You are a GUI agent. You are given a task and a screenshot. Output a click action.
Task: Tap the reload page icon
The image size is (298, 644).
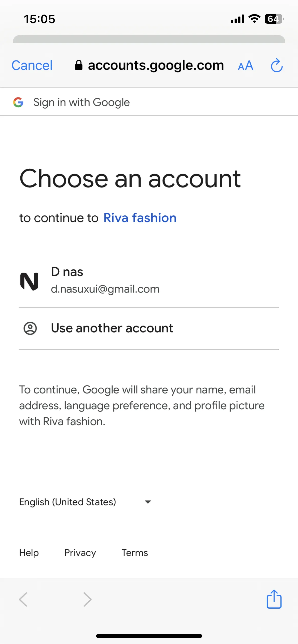(x=277, y=66)
